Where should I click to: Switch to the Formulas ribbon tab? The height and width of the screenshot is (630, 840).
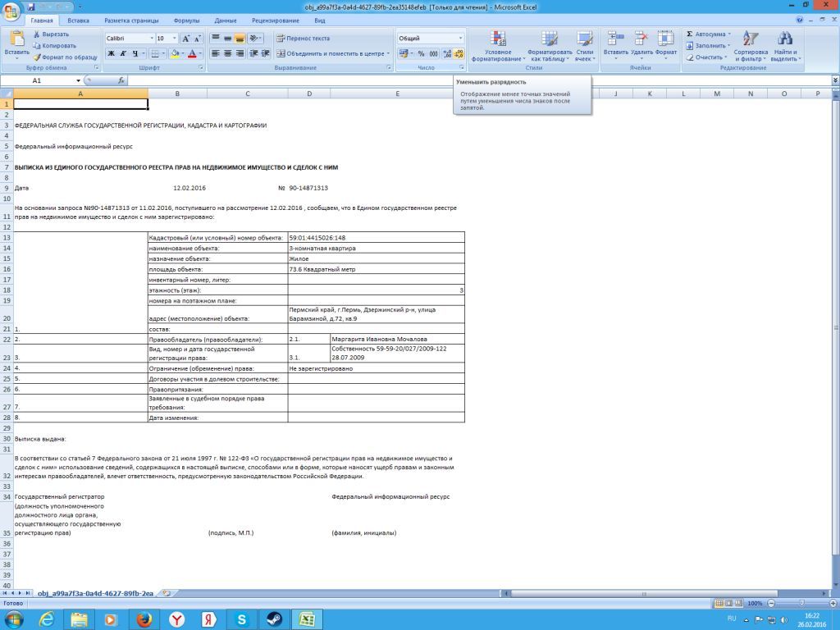pos(186,20)
